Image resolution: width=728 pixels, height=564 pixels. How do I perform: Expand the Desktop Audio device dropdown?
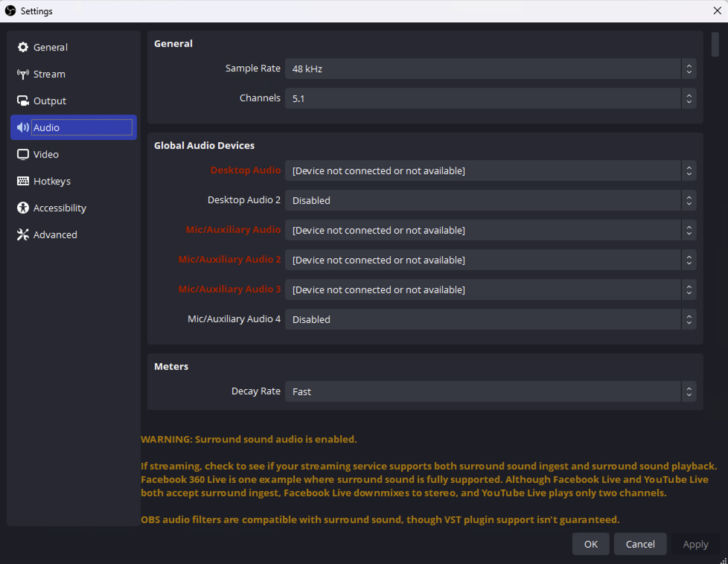coord(490,171)
